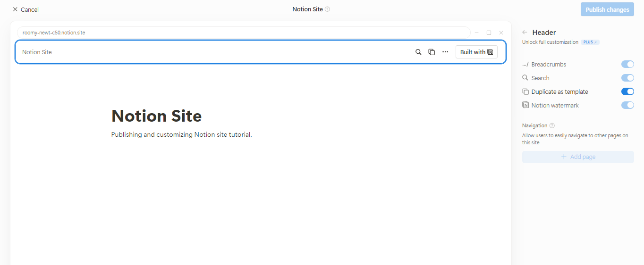Click the duplicate page icon in site header
The width and height of the screenshot is (644, 265).
click(x=432, y=52)
